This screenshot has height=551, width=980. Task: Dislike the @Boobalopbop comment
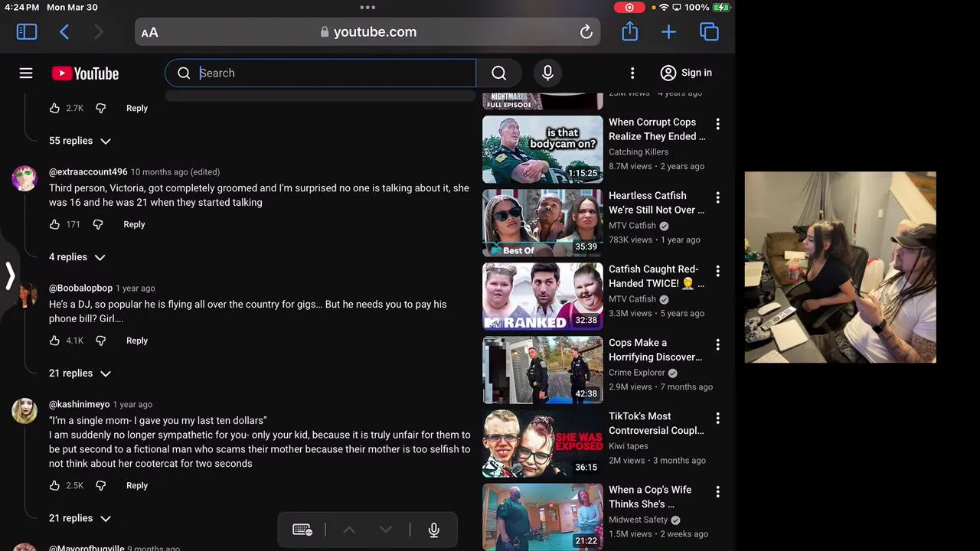(x=100, y=341)
